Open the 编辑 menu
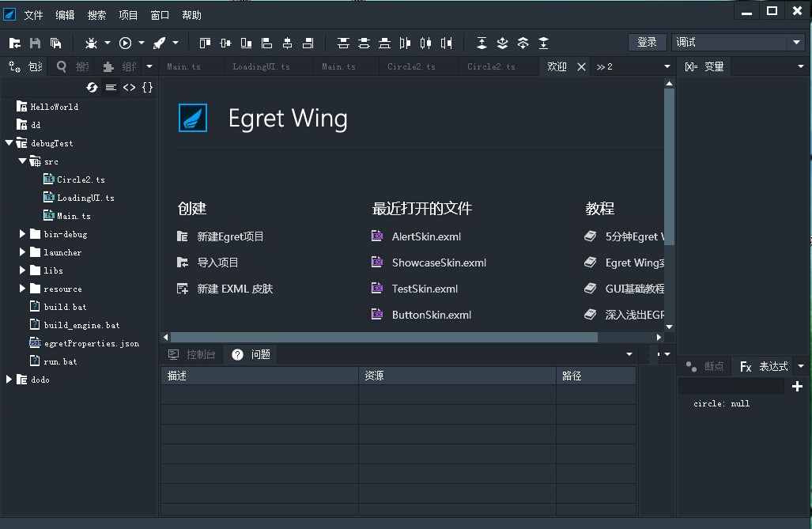This screenshot has height=529, width=812. click(x=66, y=15)
